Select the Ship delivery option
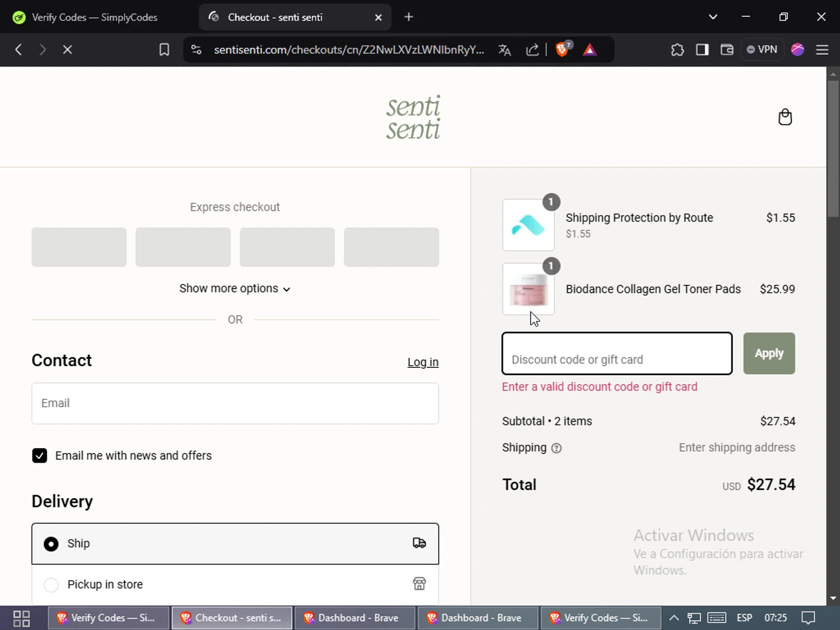The width and height of the screenshot is (840, 630). (x=235, y=544)
